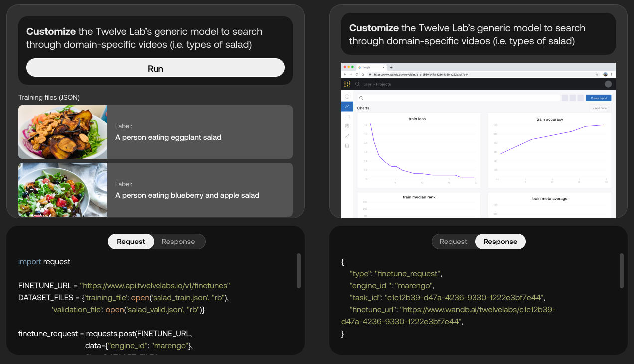
Task: Click the info icon in wandb sidebar
Action: (347, 96)
